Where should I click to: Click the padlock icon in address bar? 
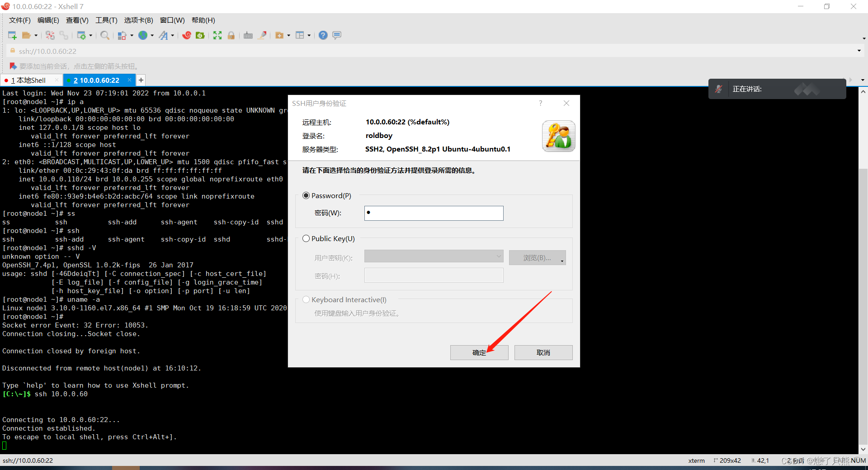click(x=13, y=51)
